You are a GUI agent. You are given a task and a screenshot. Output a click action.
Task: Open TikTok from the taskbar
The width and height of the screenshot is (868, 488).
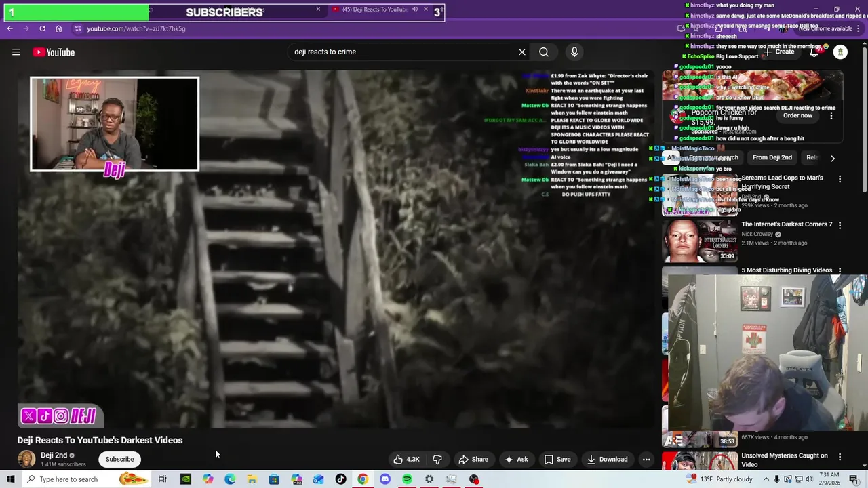tap(340, 479)
